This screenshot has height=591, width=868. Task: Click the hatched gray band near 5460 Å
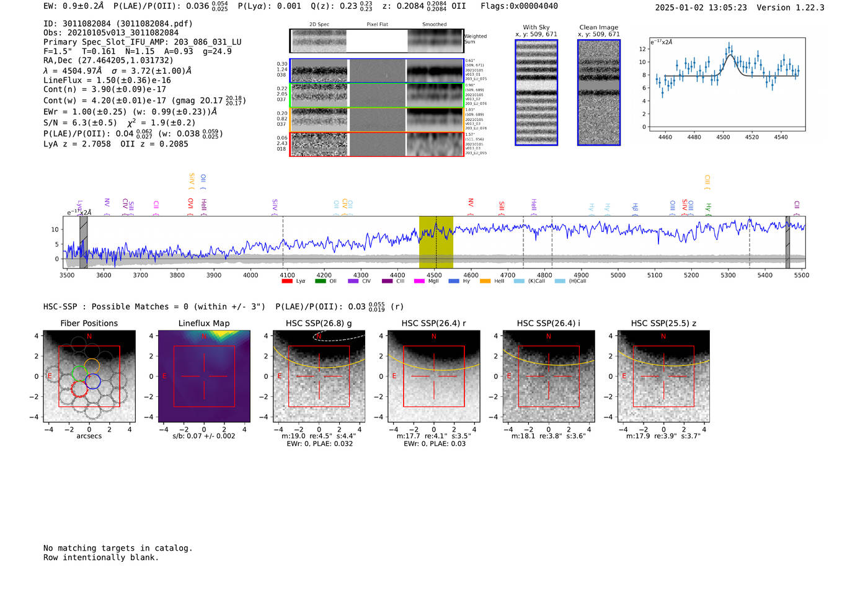click(x=787, y=242)
